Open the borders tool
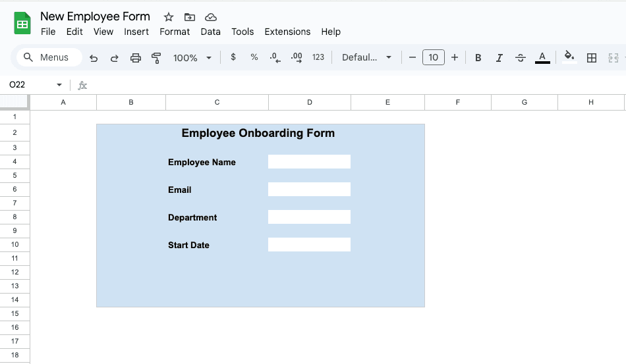The width and height of the screenshot is (626, 364). click(x=592, y=58)
